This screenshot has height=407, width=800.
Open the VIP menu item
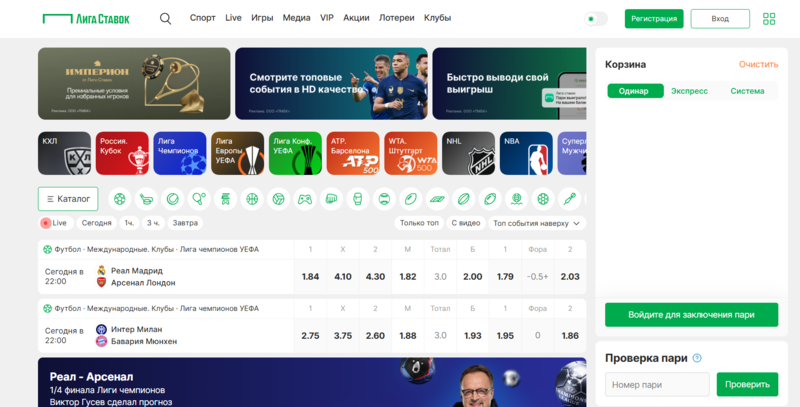(x=327, y=18)
